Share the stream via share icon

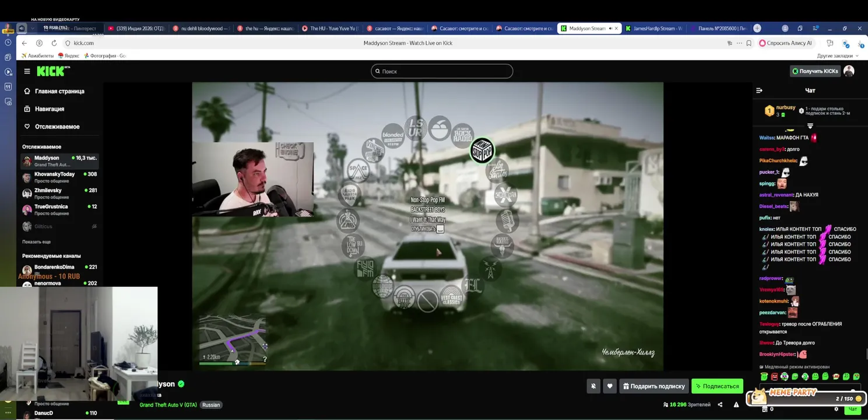[720, 405]
